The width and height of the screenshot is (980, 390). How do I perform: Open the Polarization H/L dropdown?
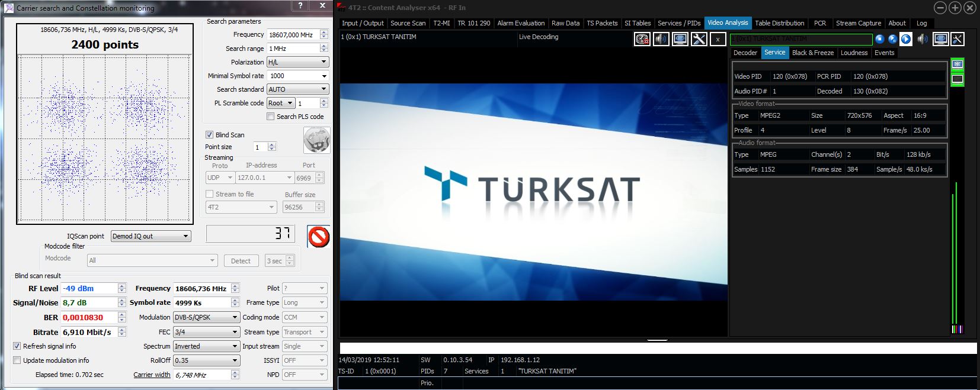click(x=297, y=62)
